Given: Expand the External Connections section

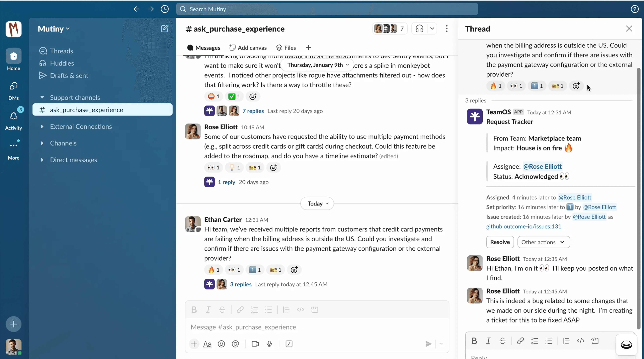Looking at the screenshot, I should pos(81,127).
